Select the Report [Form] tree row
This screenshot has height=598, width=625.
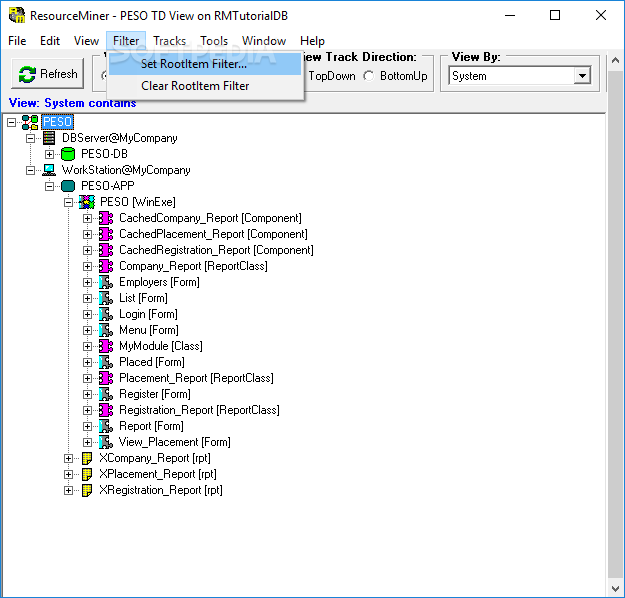151,426
